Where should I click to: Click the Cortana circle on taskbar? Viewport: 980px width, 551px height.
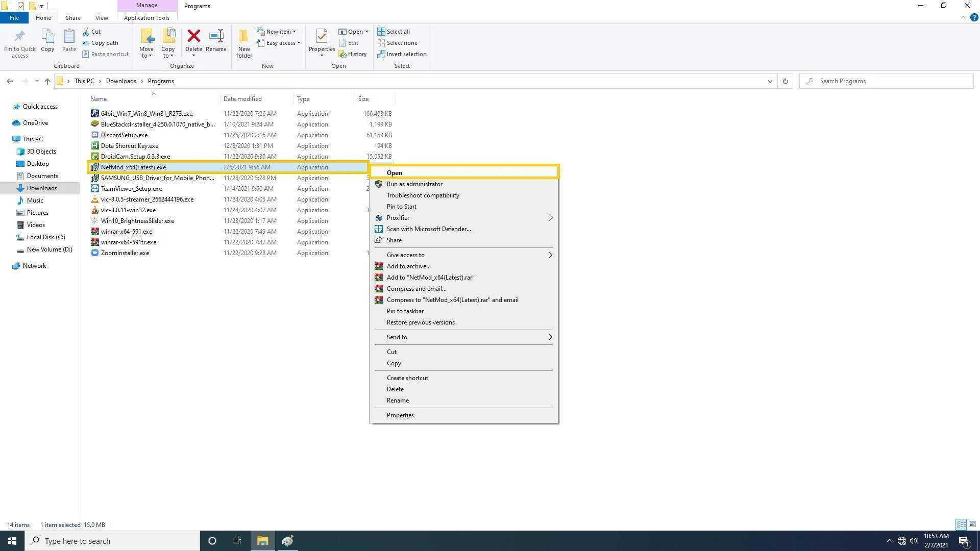(212, 541)
